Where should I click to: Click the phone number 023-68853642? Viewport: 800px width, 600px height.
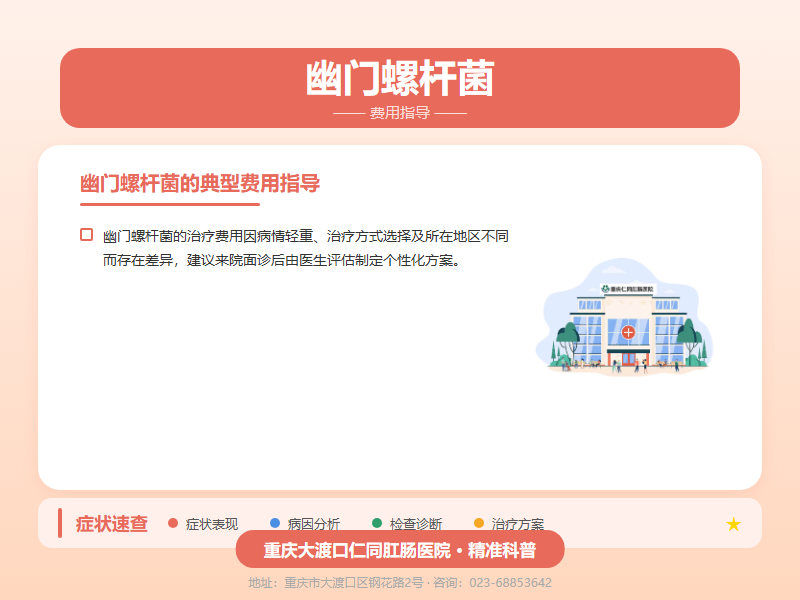coord(510,583)
